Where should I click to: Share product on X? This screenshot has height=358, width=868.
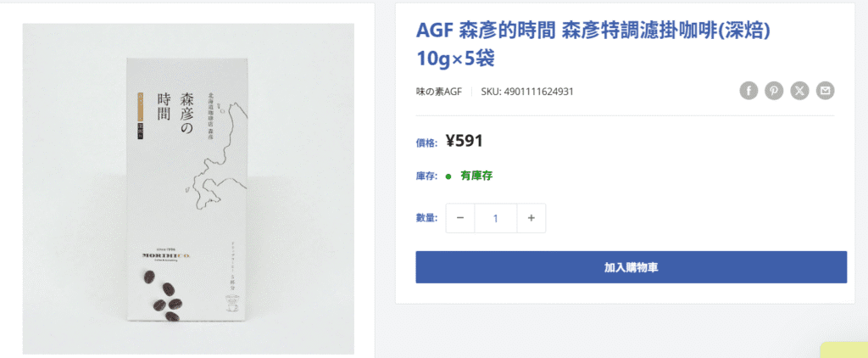799,90
